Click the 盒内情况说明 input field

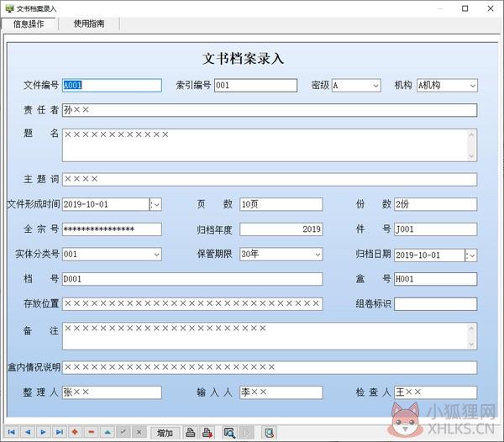click(270, 367)
